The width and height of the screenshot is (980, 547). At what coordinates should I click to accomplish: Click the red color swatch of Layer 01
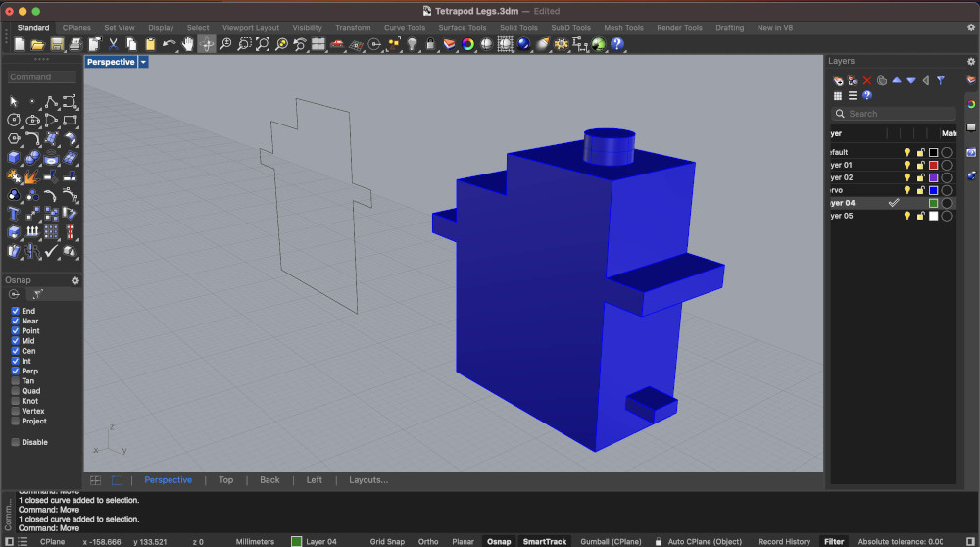933,165
